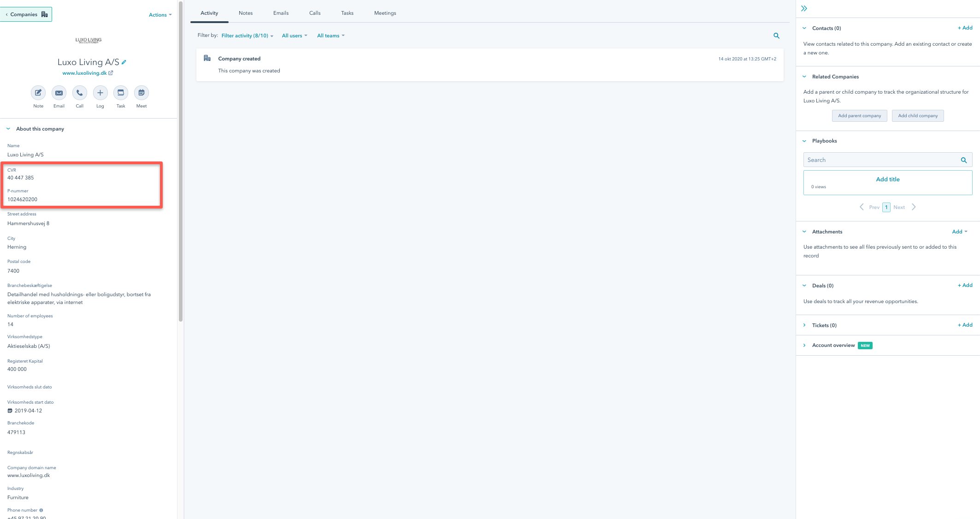Click the NEW badge on Account overview

(x=865, y=346)
